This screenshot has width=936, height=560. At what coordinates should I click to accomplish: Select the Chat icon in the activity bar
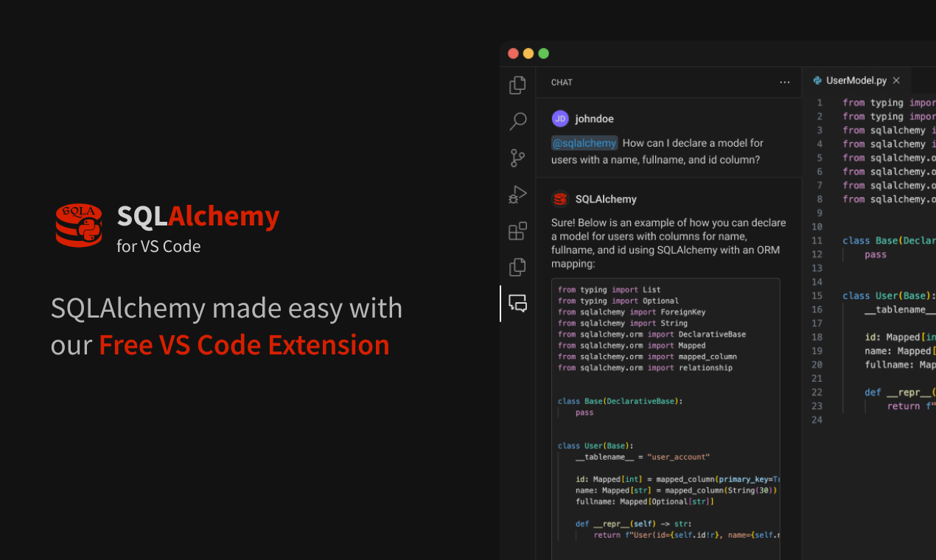click(518, 304)
